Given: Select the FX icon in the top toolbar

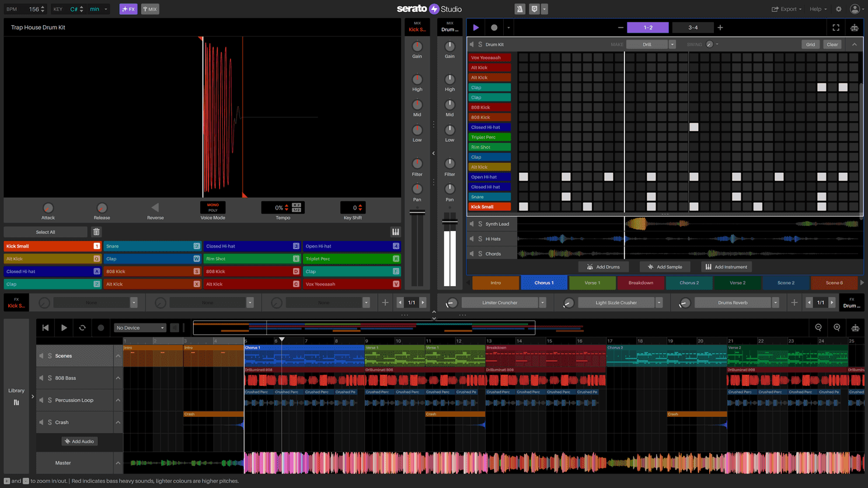Looking at the screenshot, I should [128, 9].
